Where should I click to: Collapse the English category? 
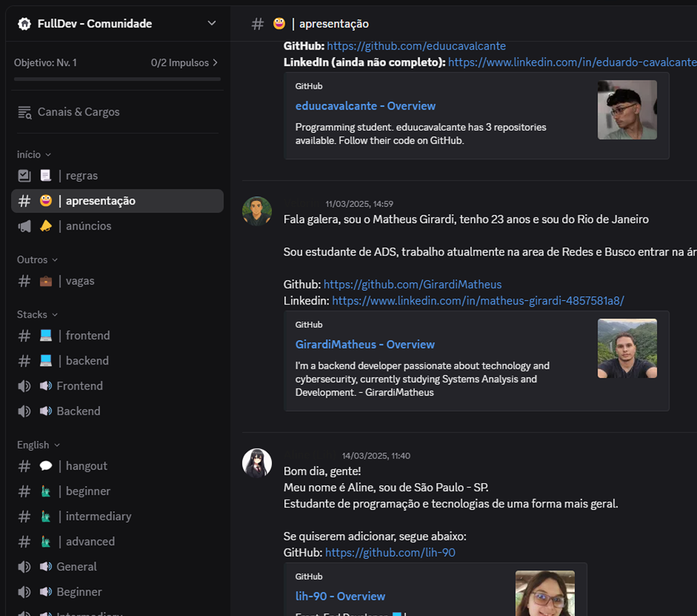pos(38,446)
